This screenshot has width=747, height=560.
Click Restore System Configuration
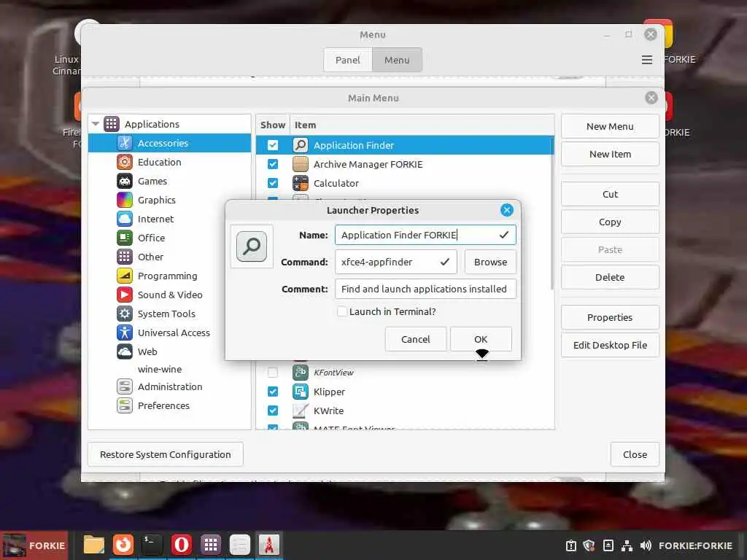pyautogui.click(x=166, y=454)
